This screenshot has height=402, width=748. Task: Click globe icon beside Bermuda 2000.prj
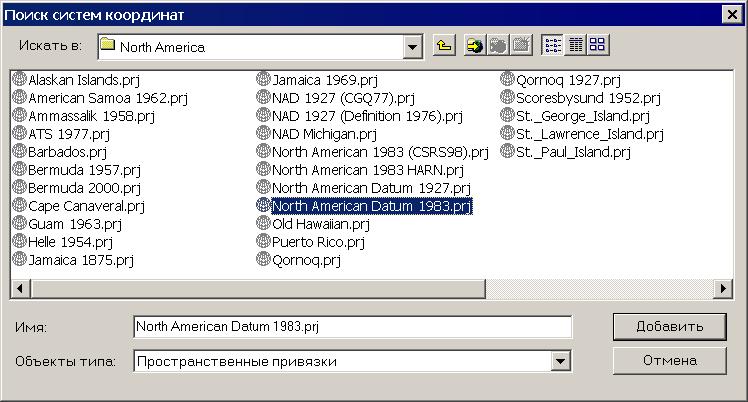(x=19, y=186)
